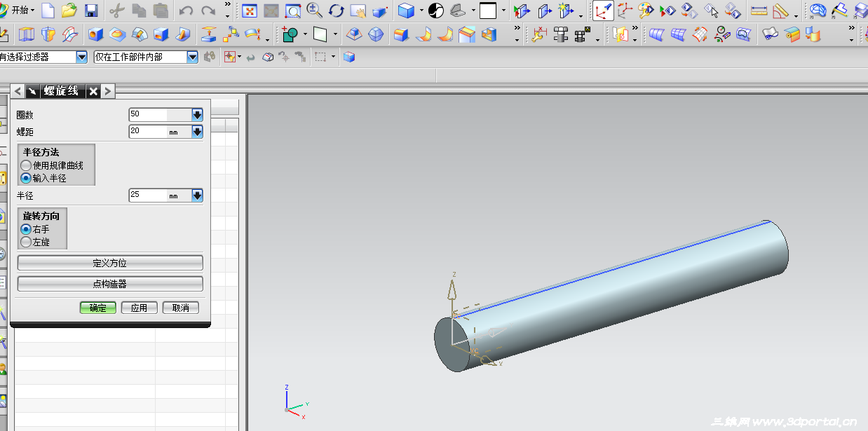Viewport: 868px width, 431px height.
Task: Expand the 仅在工作部件内部 scope dropdown
Action: [193, 57]
